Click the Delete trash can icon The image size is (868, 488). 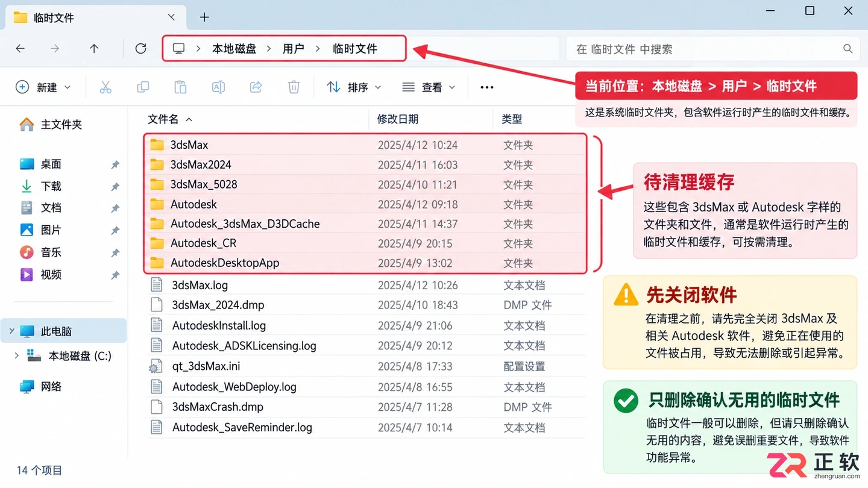pos(294,87)
